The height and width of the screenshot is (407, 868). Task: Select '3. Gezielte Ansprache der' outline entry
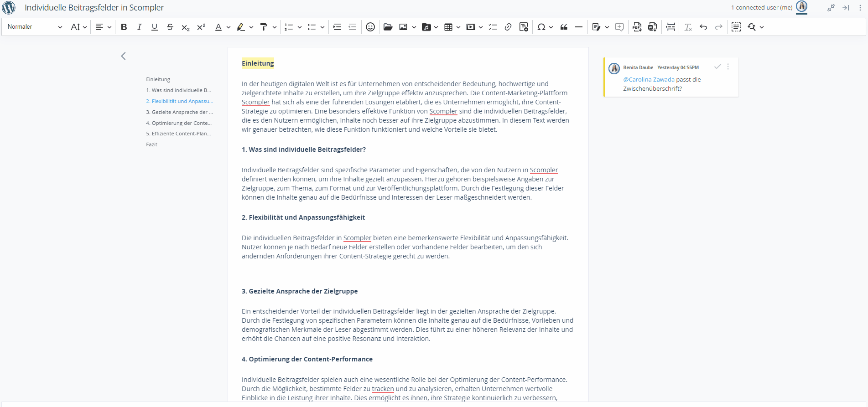click(179, 112)
